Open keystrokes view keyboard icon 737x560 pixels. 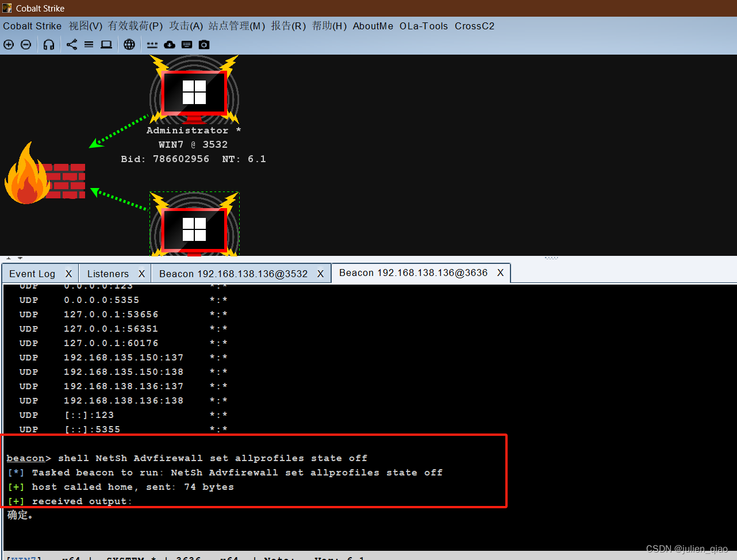[187, 44]
